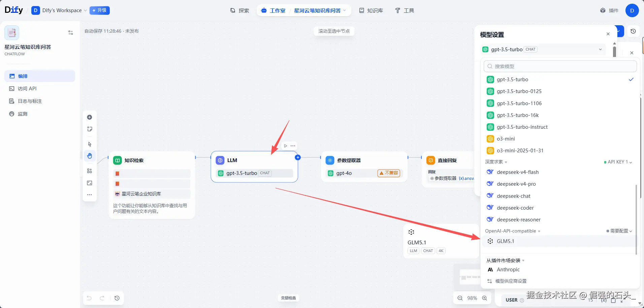Screen dimensions: 644x308
Task: Export canvas as image tool
Action: click(90, 183)
